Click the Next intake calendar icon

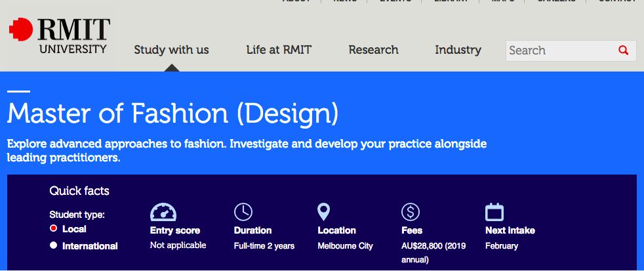pyautogui.click(x=494, y=212)
